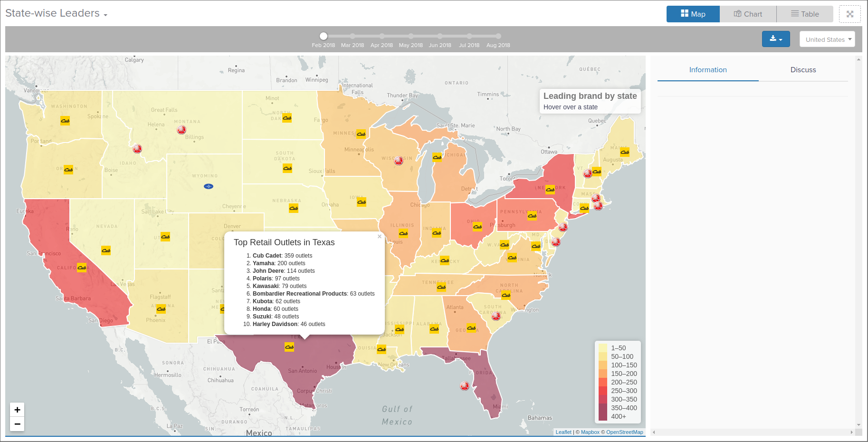
Task: Click the Cub Cadet marker in Georgia
Action: (x=471, y=328)
